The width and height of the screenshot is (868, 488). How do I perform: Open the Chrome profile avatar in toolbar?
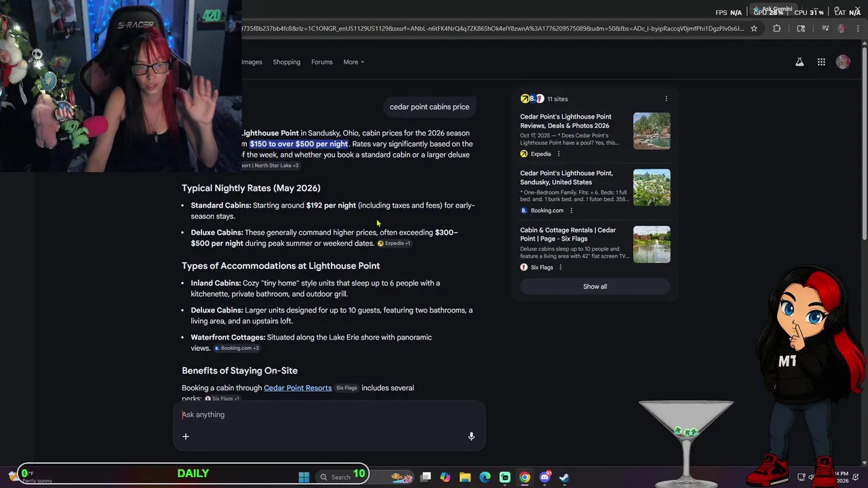pyautogui.click(x=842, y=28)
